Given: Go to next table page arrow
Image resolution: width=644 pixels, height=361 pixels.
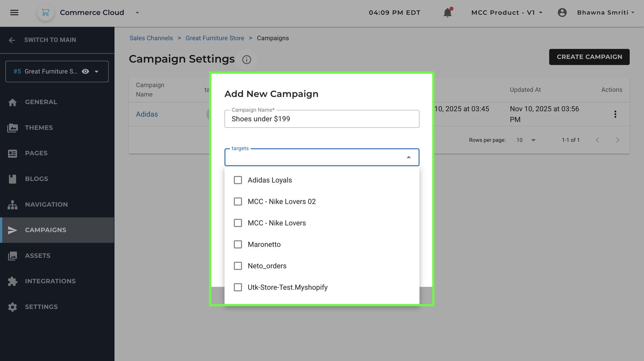Looking at the screenshot, I should (618, 140).
